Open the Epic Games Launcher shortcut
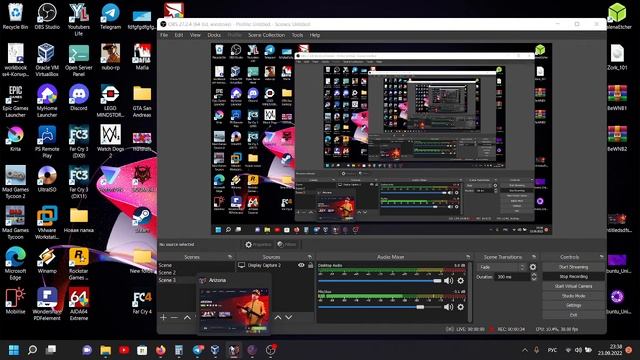 click(16, 101)
